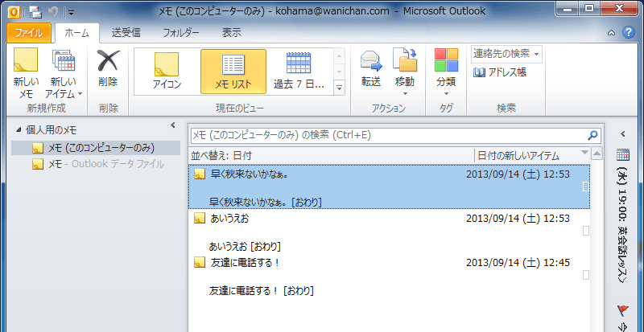Create a new memo with 新しいメモ
Viewport: 644px width, 332px height.
[x=26, y=74]
